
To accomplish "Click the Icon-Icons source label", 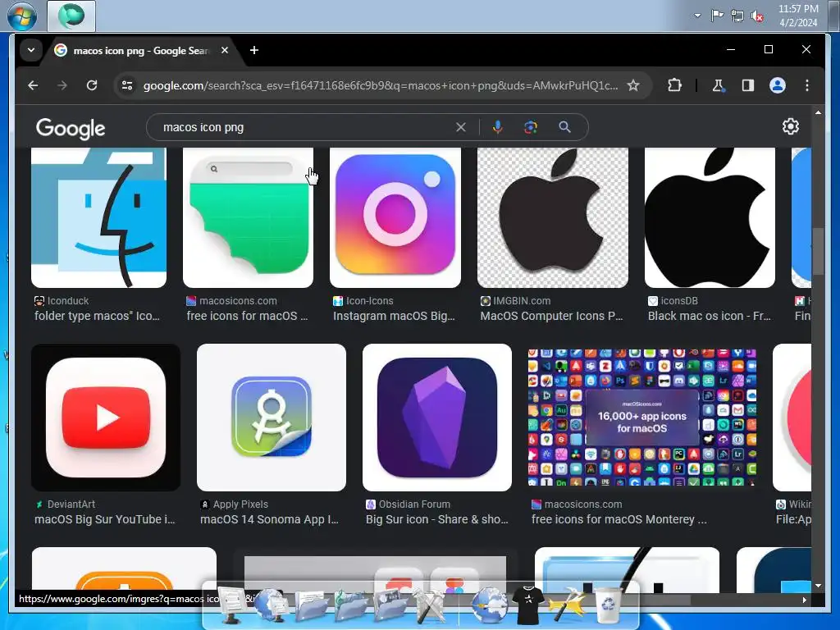I will 370,301.
